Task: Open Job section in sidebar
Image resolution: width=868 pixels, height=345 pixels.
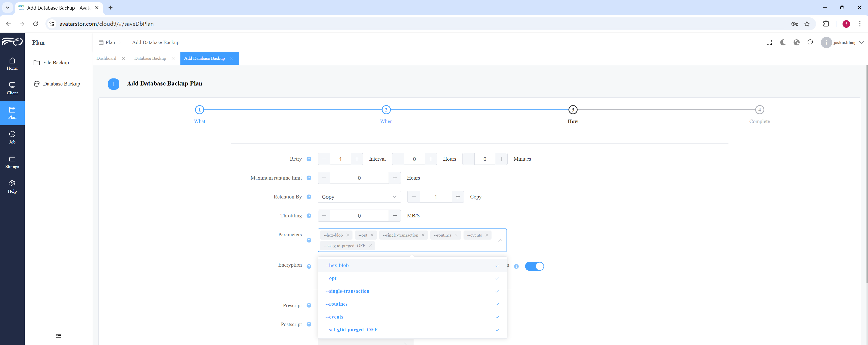Action: click(12, 137)
